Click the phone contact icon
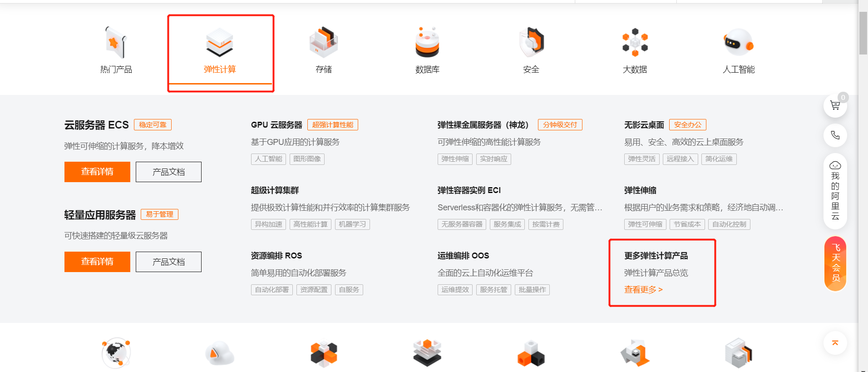Image resolution: width=868 pixels, height=372 pixels. click(x=835, y=135)
